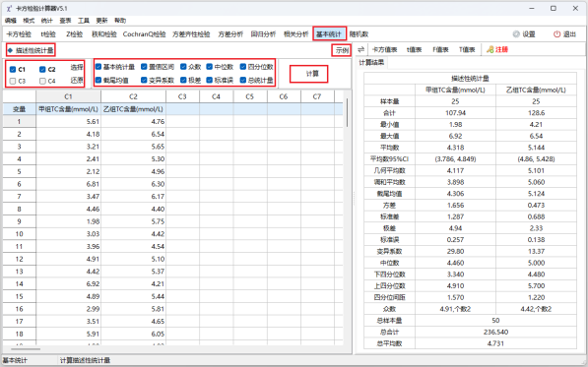Open the 卡方值表 lookup table
This screenshot has width=588, height=367.
click(x=384, y=49)
